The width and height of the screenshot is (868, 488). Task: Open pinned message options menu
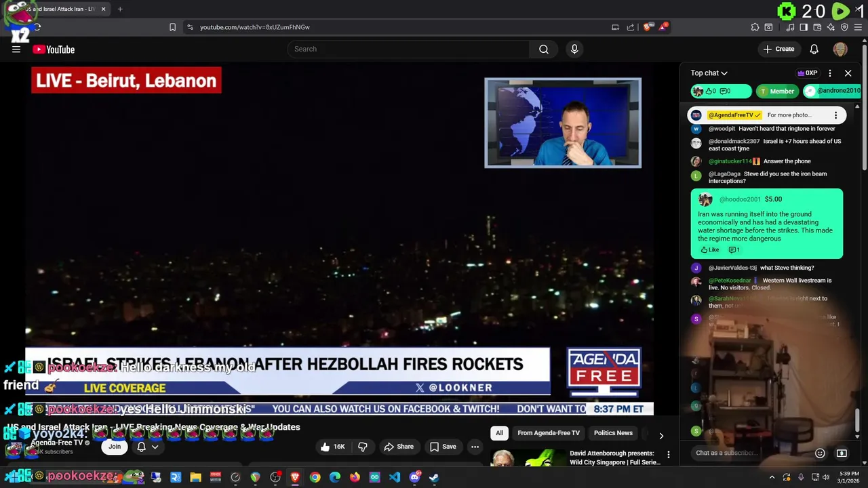[x=835, y=115]
